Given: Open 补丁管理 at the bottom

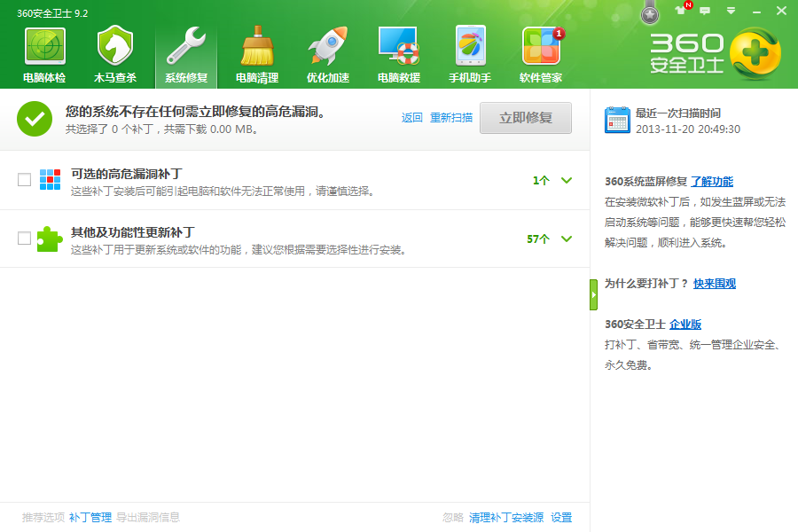Looking at the screenshot, I should (90, 517).
